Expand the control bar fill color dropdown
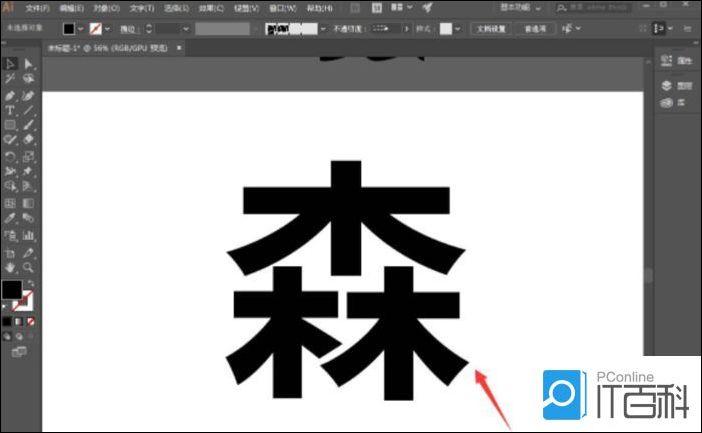This screenshot has width=702, height=433. (x=81, y=29)
